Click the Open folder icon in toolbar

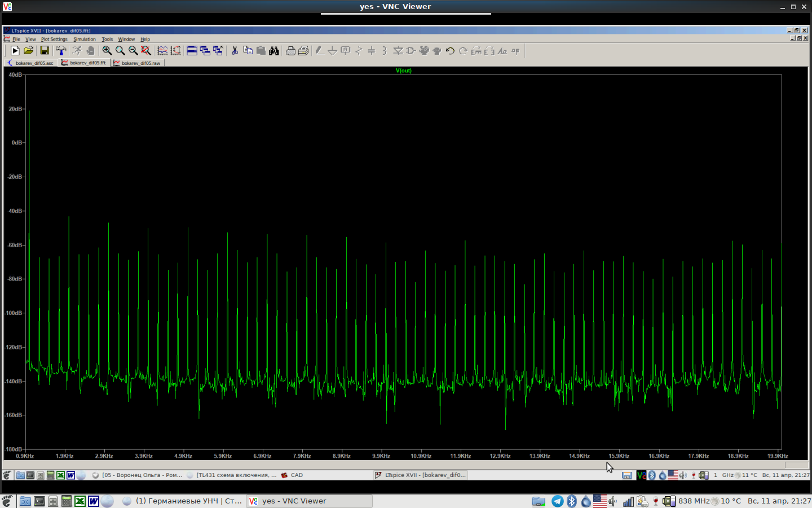(29, 51)
